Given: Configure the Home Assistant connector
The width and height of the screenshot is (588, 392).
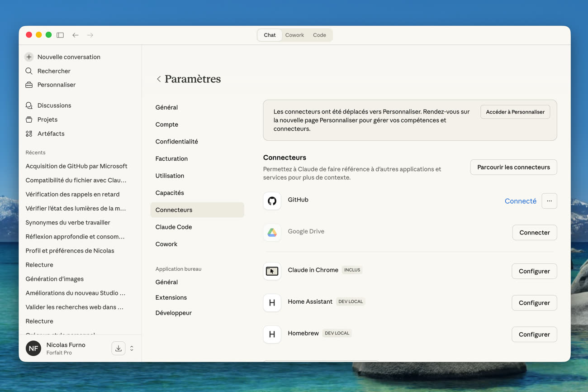Looking at the screenshot, I should click(x=534, y=303).
